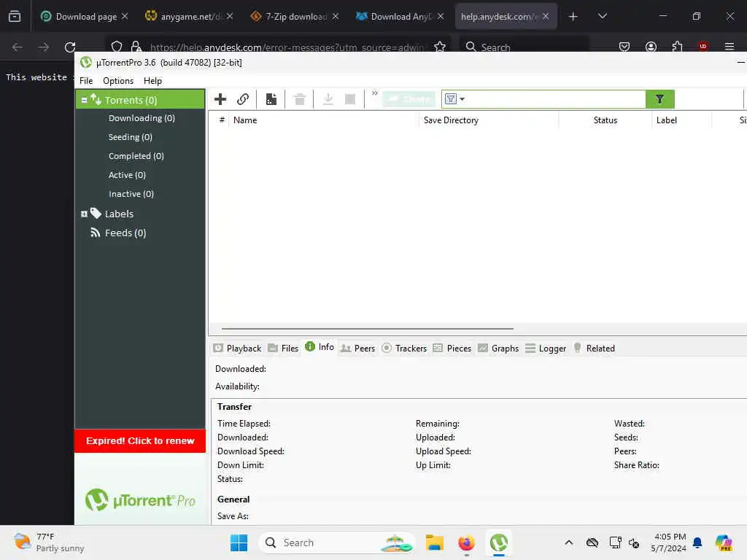747x560 pixels.
Task: Select Inactive (0) in sidebar
Action: 131,194
